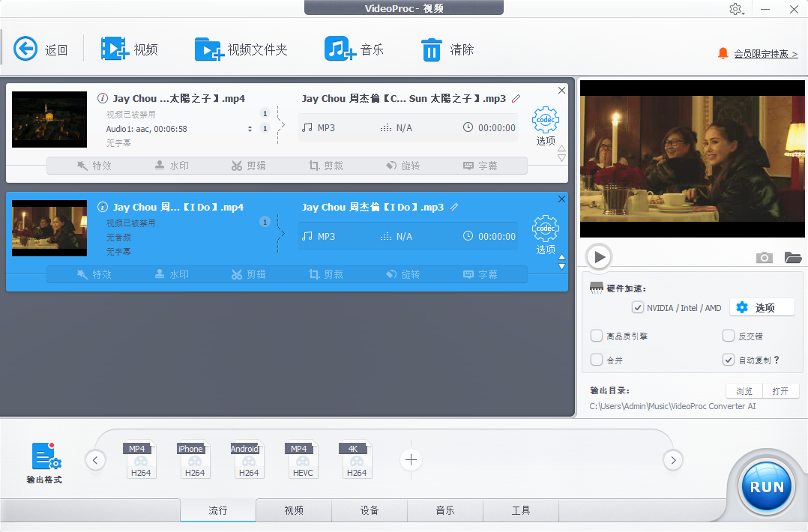Click 打开 to open output folder
The width and height of the screenshot is (808, 532).
[x=780, y=391]
